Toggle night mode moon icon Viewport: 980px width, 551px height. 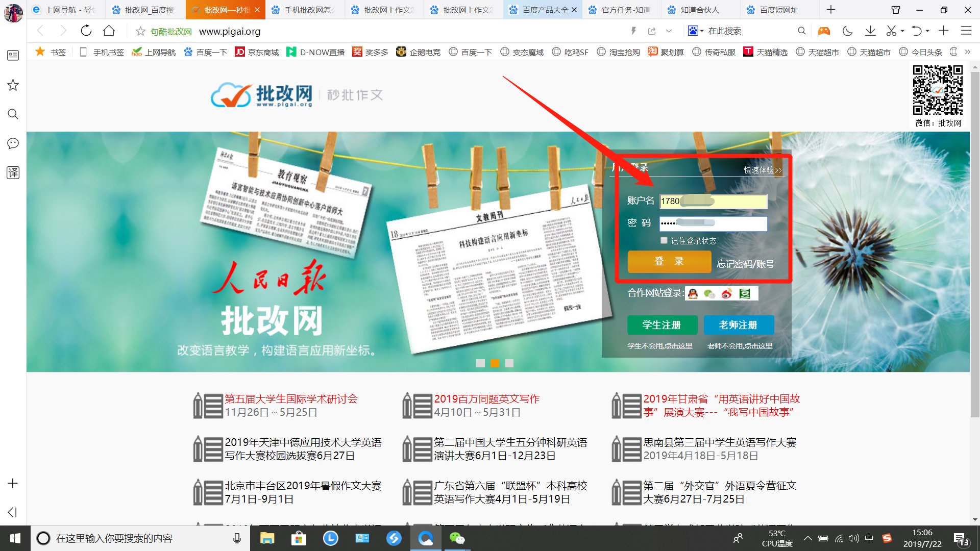click(847, 31)
